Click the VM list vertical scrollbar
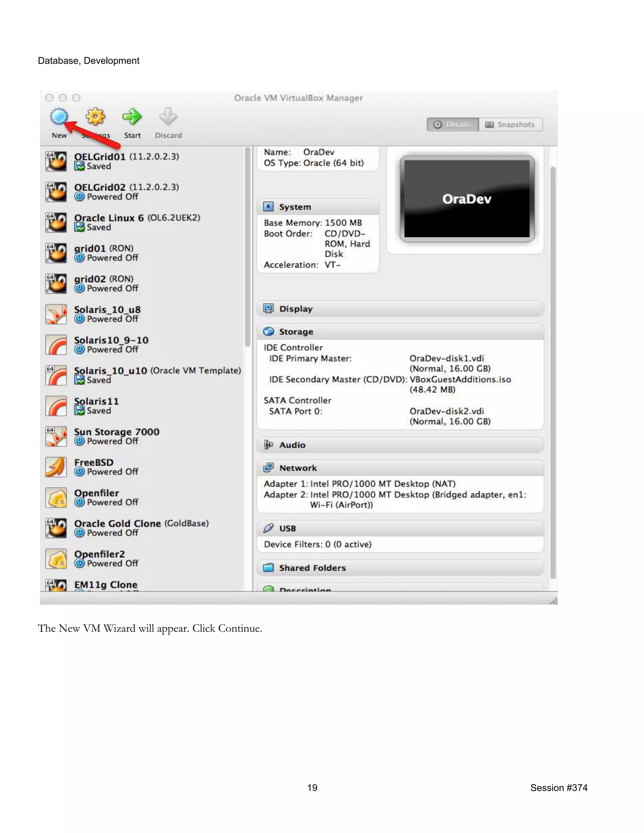 tap(247, 247)
